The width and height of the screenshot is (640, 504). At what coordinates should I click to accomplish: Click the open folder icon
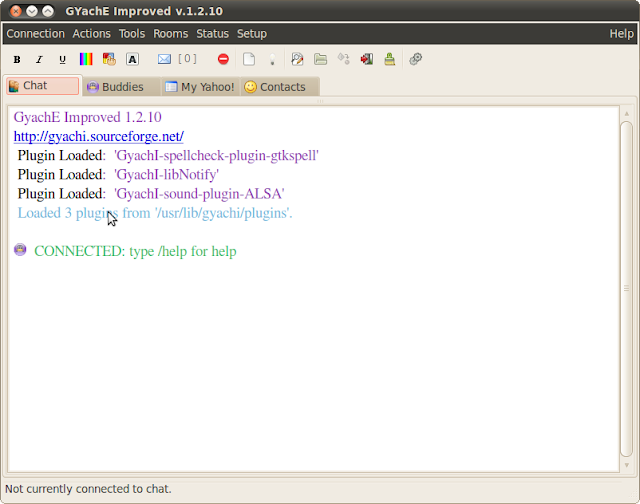click(x=320, y=59)
